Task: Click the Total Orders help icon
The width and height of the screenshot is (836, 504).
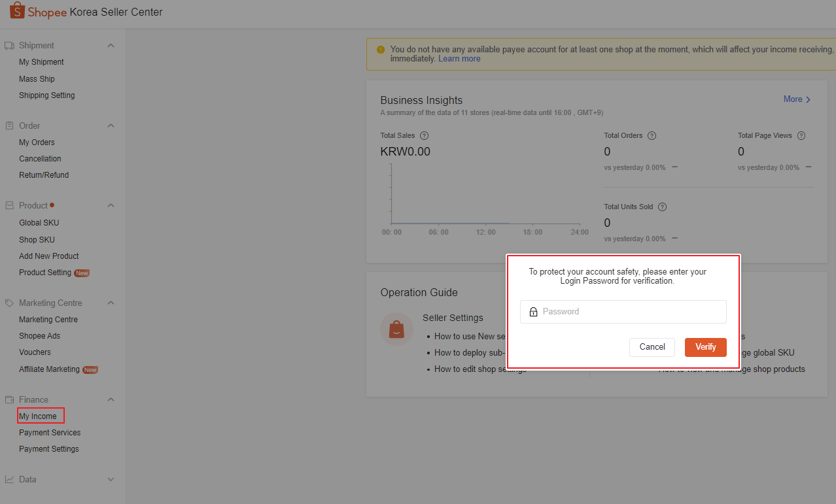Action: 652,136
